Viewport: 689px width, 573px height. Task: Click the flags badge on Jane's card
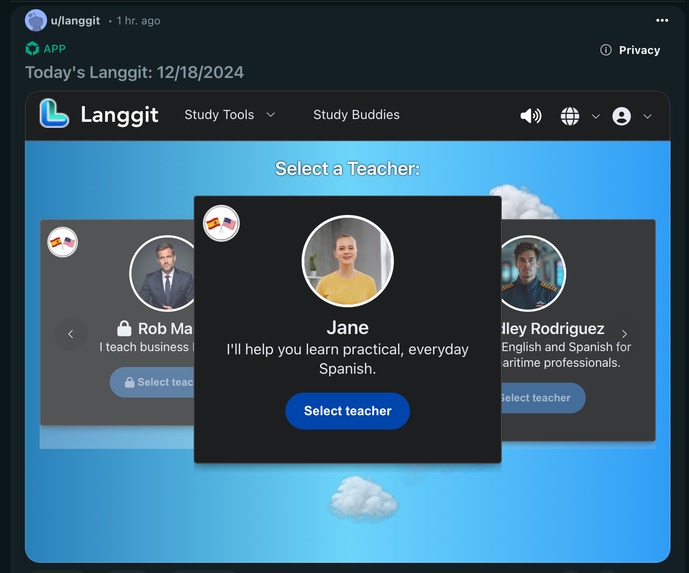[x=221, y=223]
